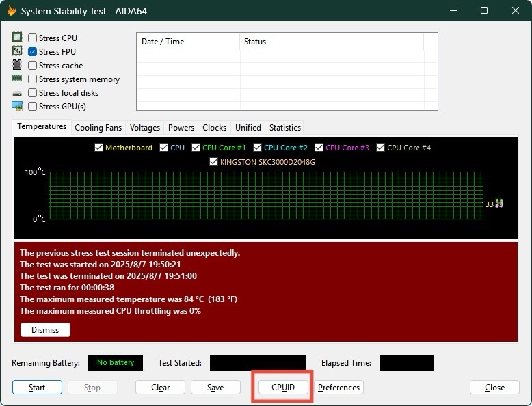Maximize the System Stability Test window
The height and width of the screenshot is (406, 532).
[x=484, y=10]
